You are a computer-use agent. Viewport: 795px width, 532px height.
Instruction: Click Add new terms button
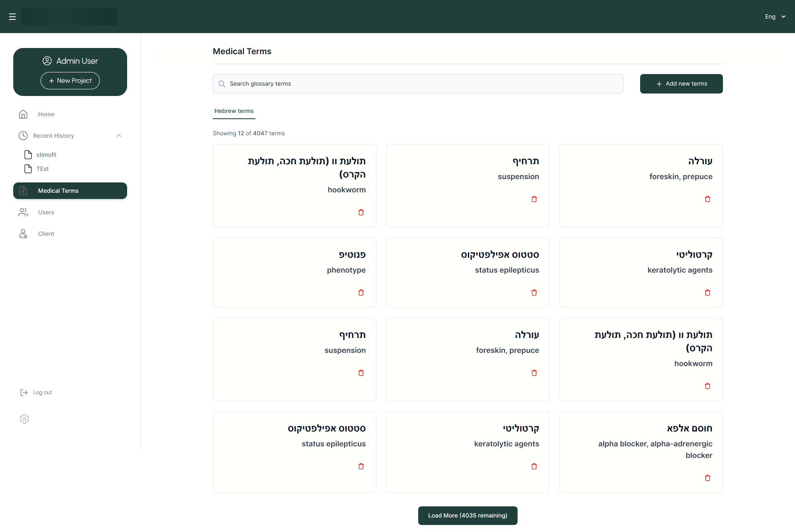pos(681,84)
